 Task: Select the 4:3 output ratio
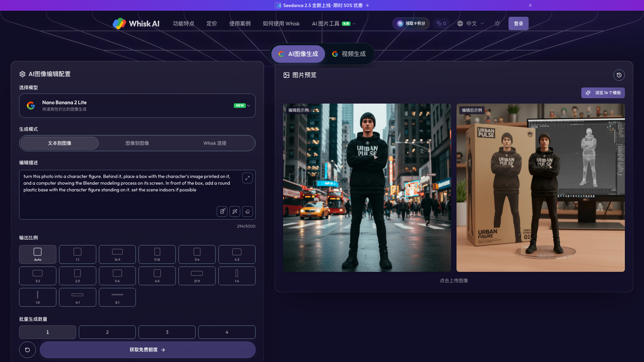click(x=237, y=254)
